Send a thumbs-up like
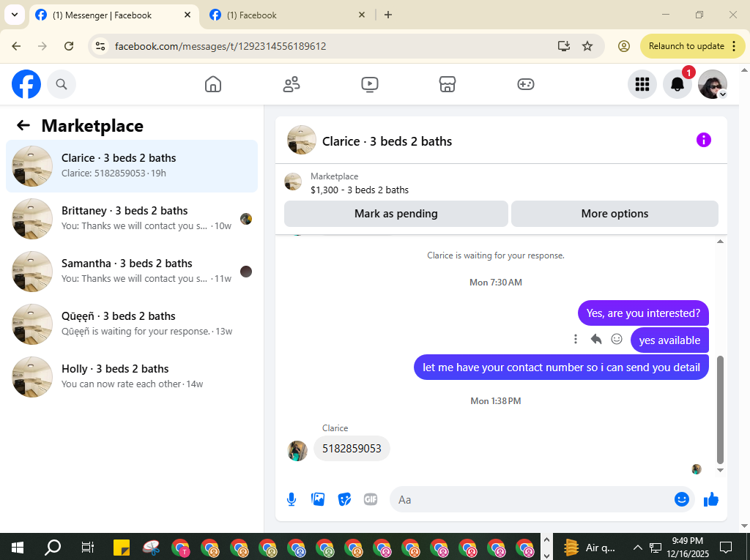Viewport: 750px width, 560px height. [710, 499]
